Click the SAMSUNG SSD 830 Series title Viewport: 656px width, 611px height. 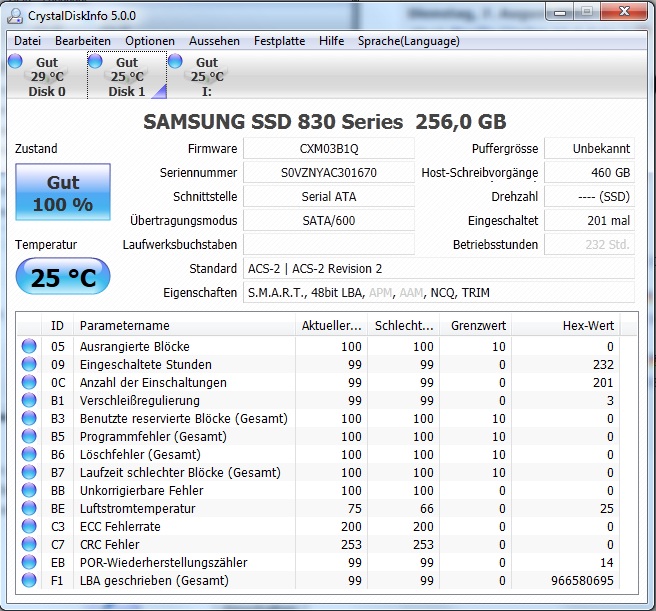click(x=325, y=122)
